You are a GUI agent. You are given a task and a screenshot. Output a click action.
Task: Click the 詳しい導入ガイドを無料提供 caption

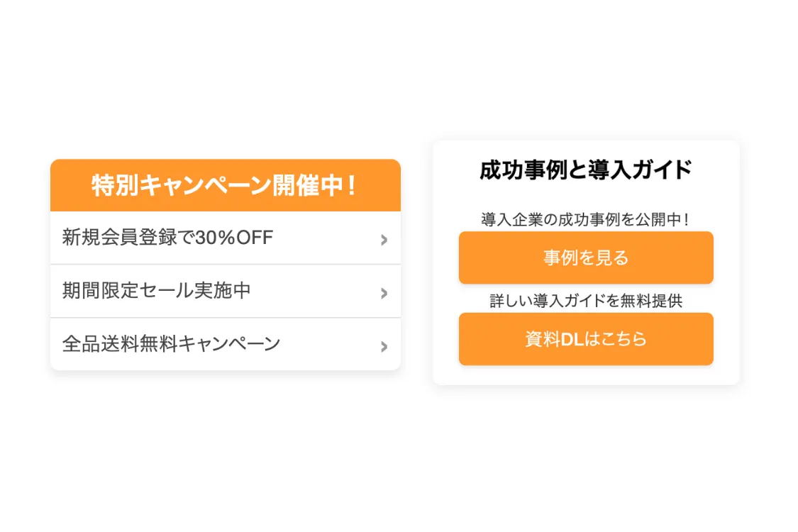click(x=586, y=301)
